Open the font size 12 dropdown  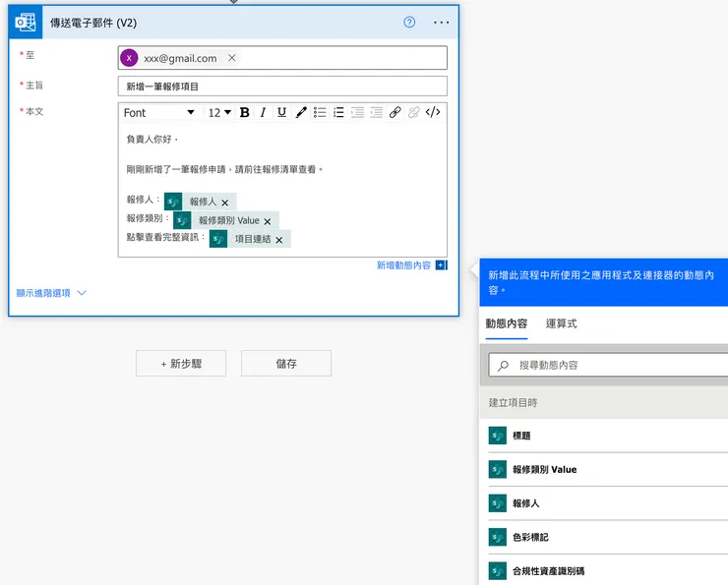point(219,112)
